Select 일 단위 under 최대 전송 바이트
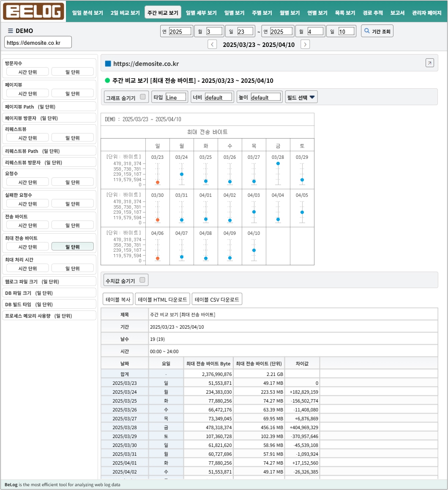 tap(73, 247)
